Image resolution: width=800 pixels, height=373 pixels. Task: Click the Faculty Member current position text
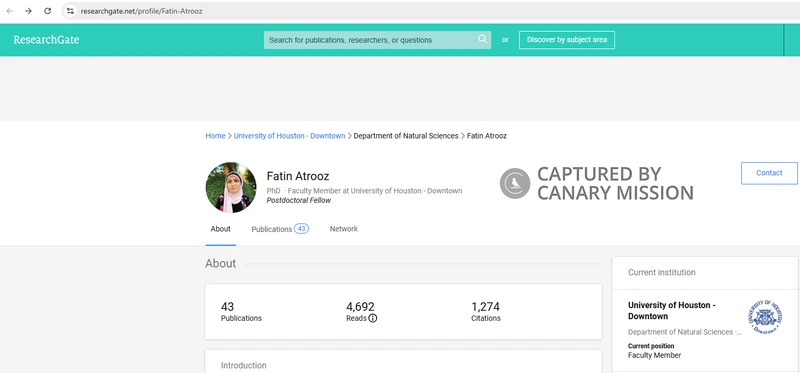tap(654, 355)
